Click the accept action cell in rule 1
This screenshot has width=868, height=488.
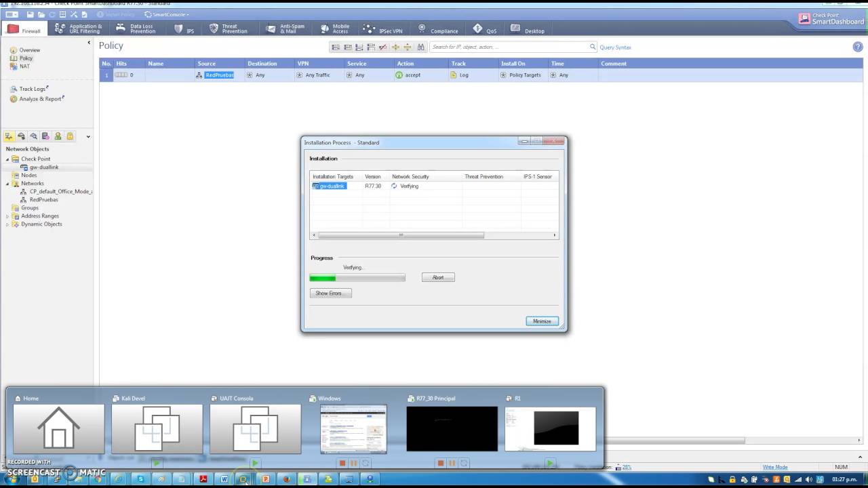pos(420,75)
